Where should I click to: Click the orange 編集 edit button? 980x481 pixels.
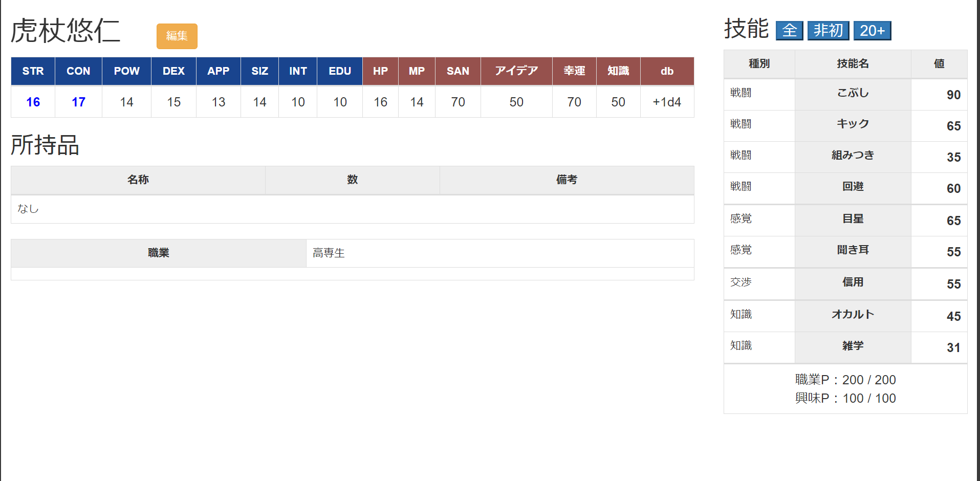tap(177, 36)
